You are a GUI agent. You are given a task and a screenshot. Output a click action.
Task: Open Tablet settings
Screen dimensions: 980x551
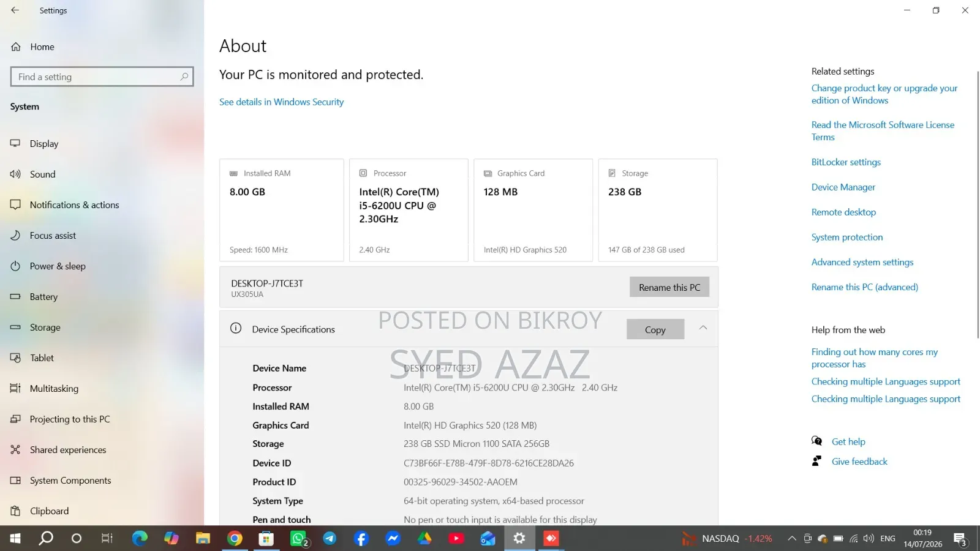tap(42, 358)
